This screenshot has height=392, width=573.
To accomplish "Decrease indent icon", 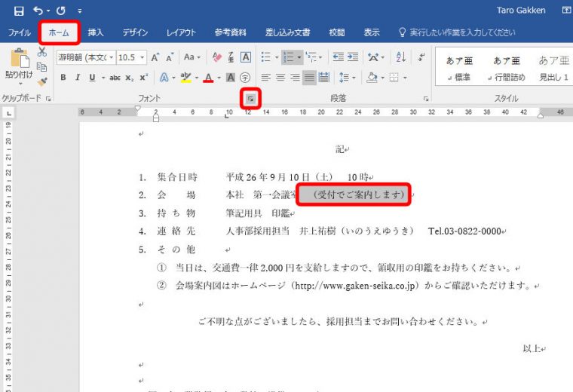I will click(x=338, y=57).
